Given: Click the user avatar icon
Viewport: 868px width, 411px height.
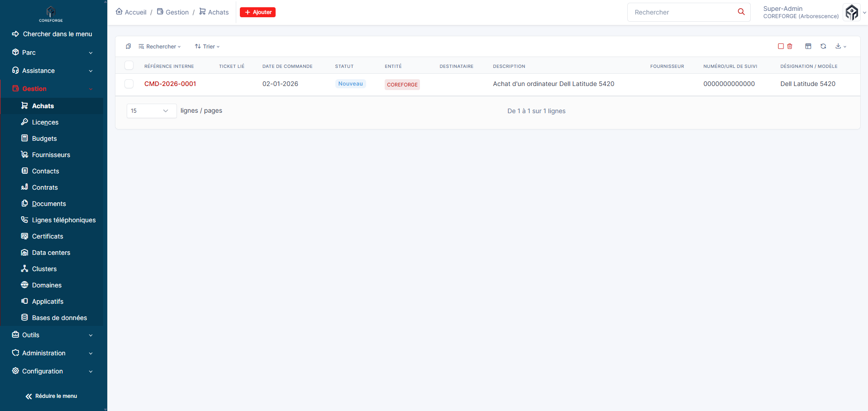Looking at the screenshot, I should pyautogui.click(x=852, y=12).
